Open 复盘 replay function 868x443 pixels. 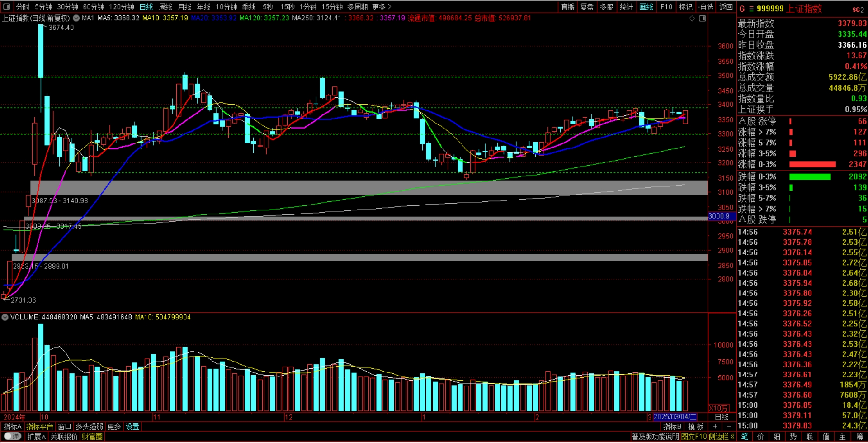[x=587, y=7]
